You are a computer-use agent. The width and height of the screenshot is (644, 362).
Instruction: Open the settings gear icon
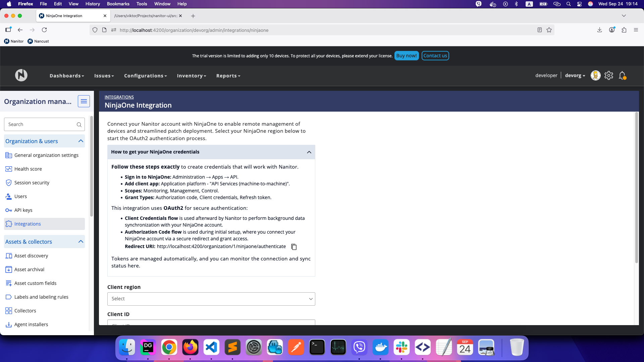click(609, 76)
